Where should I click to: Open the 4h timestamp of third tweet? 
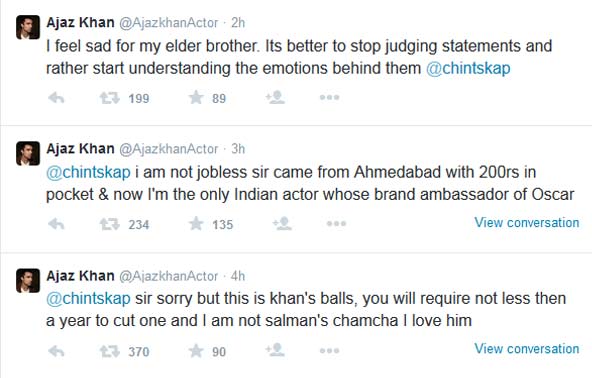(x=238, y=276)
